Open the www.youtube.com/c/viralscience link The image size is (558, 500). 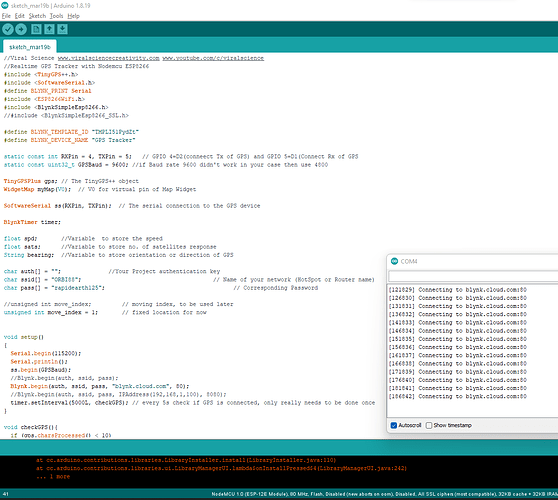pyautogui.click(x=213, y=58)
